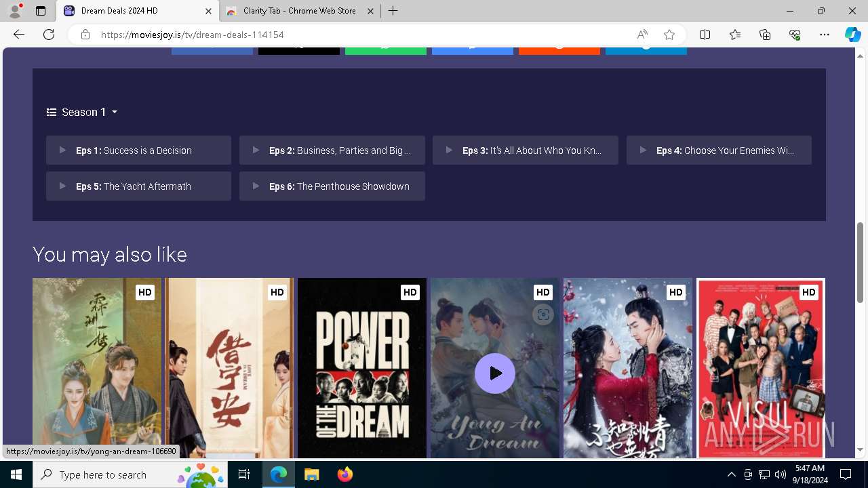The image size is (868, 488).
Task: Switch to Clarity Tab Chrome Web Store tab
Action: pyautogui.click(x=301, y=11)
